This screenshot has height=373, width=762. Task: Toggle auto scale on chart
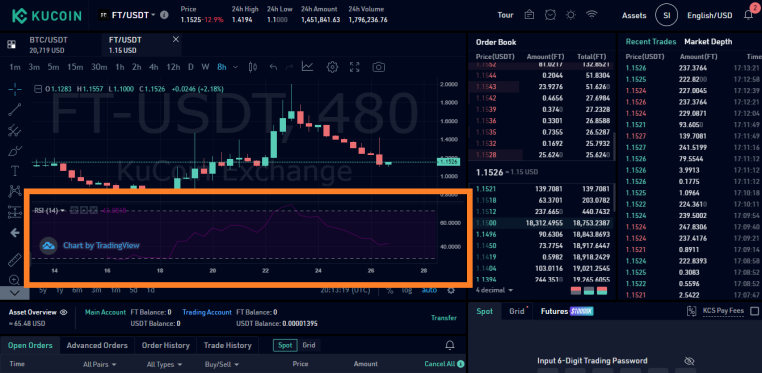coord(429,290)
